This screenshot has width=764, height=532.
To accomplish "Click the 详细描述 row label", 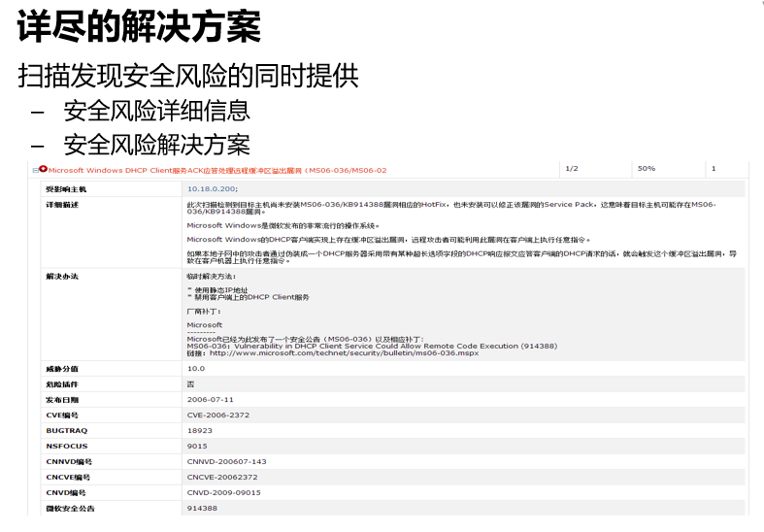I will 62,205.
